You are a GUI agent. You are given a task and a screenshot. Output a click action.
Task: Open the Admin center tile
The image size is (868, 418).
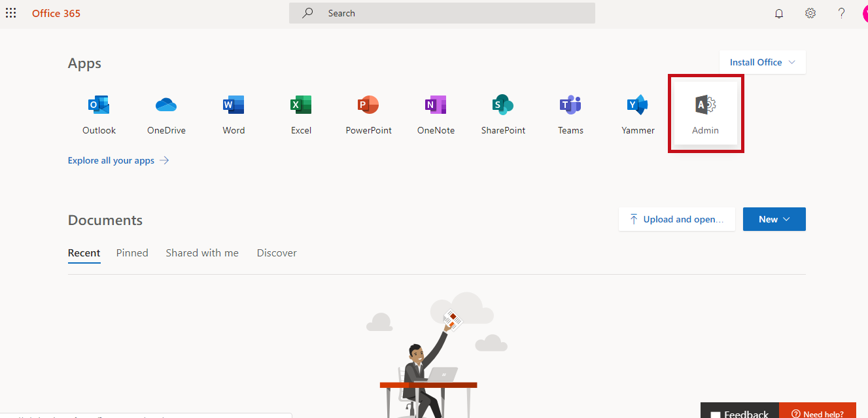coord(705,114)
